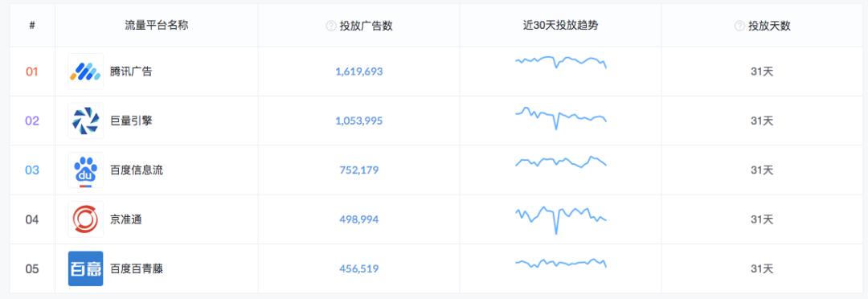
Task: Click 31天 in the 腾讯广告 row
Action: pos(762,72)
